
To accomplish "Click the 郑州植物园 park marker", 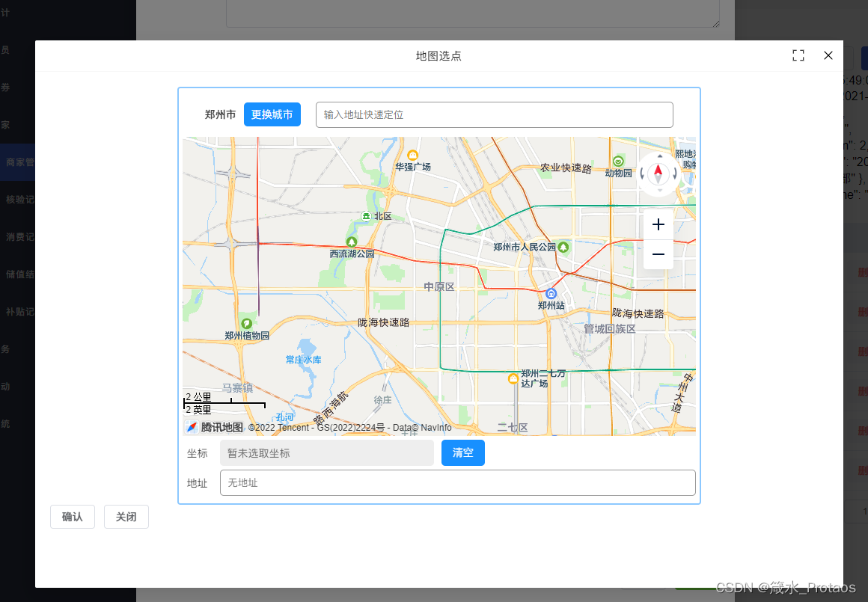I will click(x=247, y=324).
